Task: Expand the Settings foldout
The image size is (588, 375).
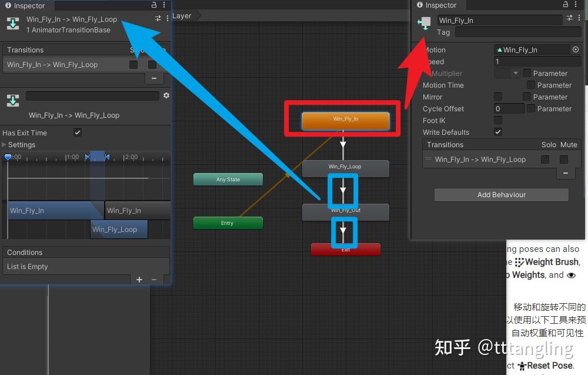Action: [x=4, y=144]
